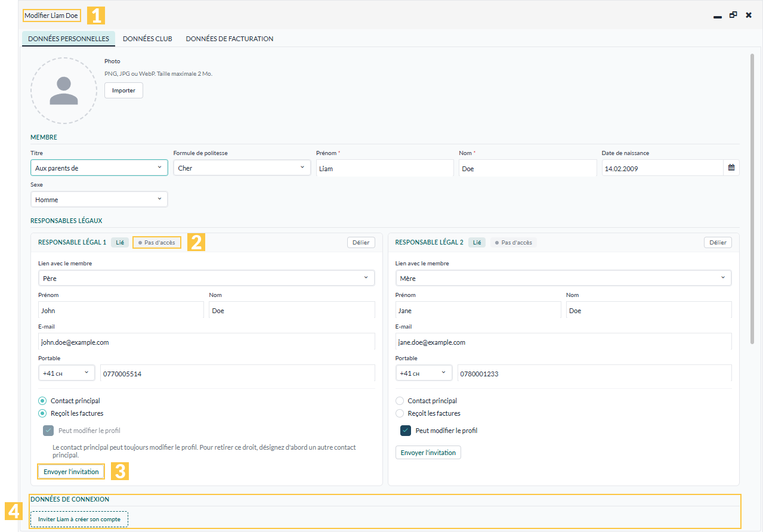This screenshot has height=532, width=763.
Task: Open the Formule de politesse dropdown
Action: 242,168
